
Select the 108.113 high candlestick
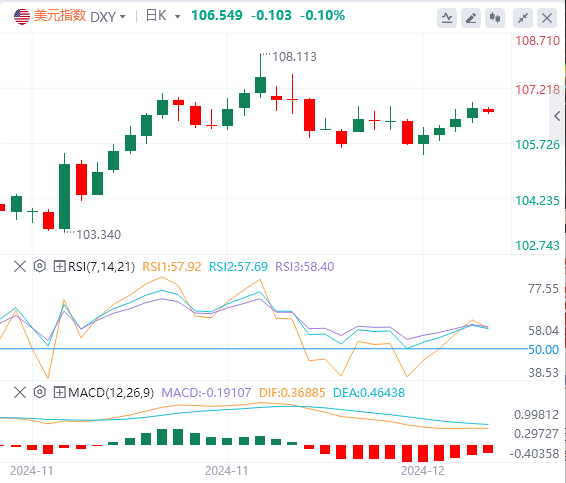pos(260,84)
